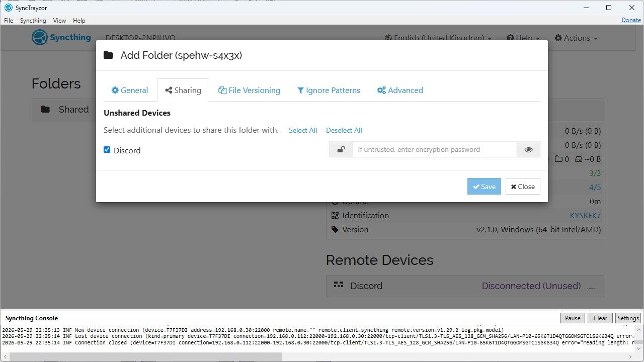Click the Syncthing Console title
Viewport: 644px width, 362px height.
[x=32, y=318]
